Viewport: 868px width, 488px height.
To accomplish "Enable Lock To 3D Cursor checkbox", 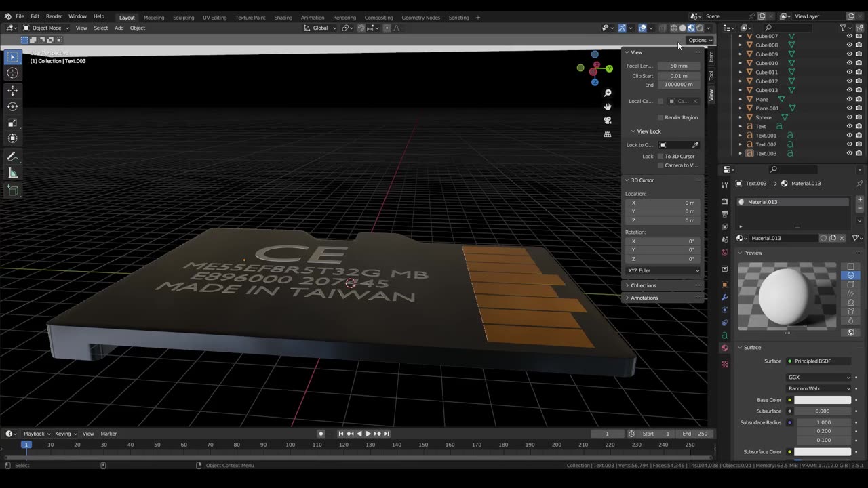I will coord(660,157).
